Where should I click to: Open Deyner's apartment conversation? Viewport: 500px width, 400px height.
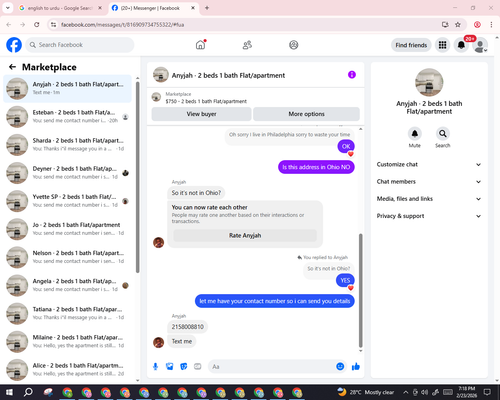[67, 173]
